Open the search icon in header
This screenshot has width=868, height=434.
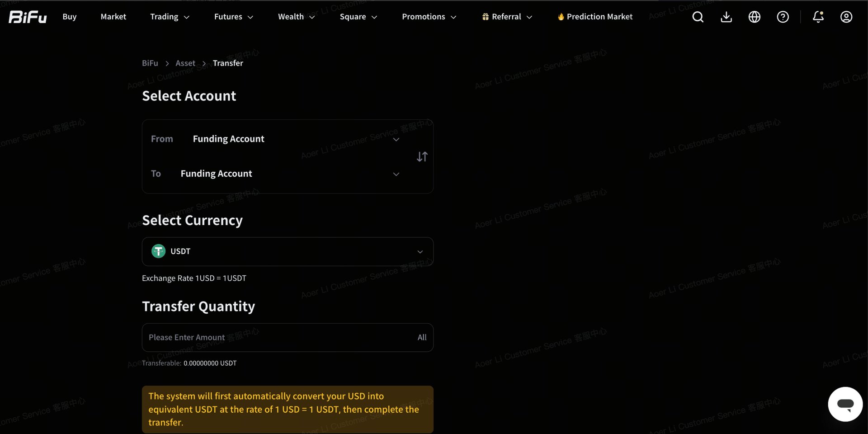(698, 17)
